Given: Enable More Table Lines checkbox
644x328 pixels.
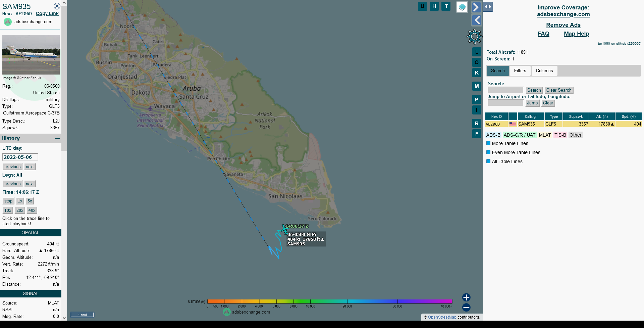Looking at the screenshot, I should pyautogui.click(x=488, y=143).
